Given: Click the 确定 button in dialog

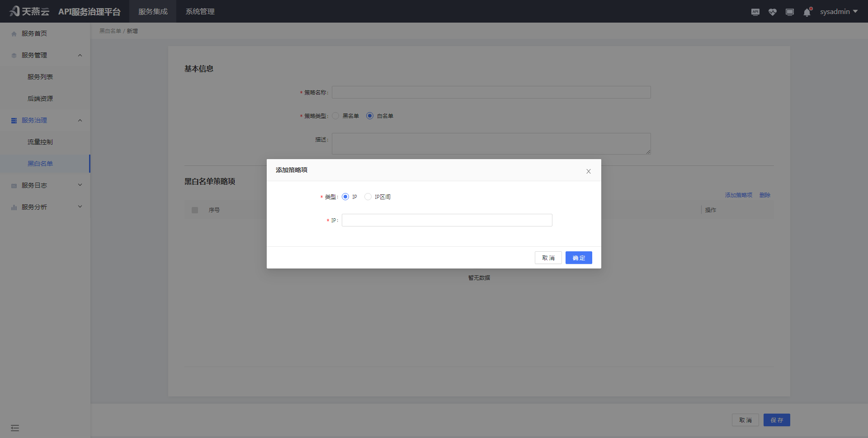Looking at the screenshot, I should [578, 258].
